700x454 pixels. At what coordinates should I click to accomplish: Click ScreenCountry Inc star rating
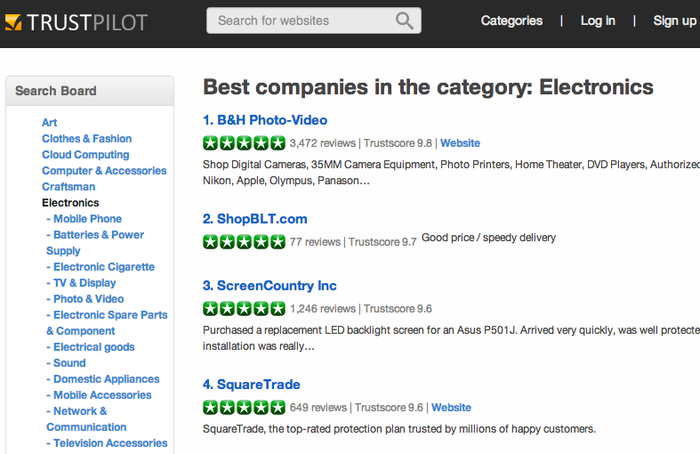coord(244,308)
